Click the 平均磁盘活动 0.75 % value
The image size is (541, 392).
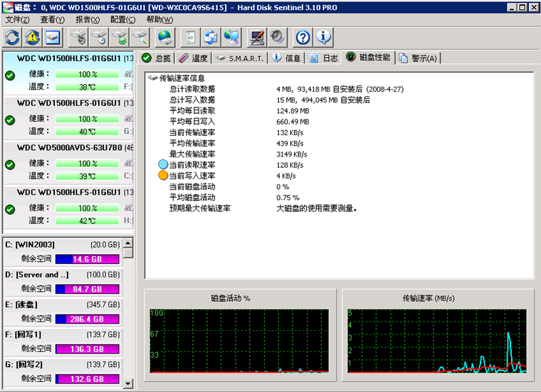point(288,197)
